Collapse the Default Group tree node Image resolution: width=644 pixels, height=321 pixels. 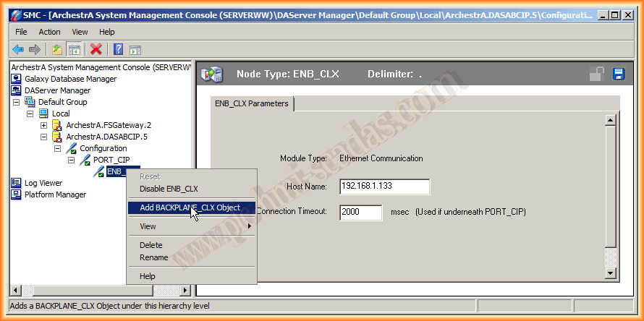click(x=16, y=102)
